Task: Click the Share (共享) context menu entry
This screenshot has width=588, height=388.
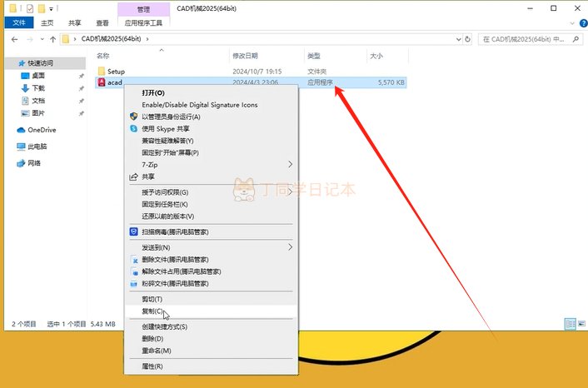Action: click(211, 177)
